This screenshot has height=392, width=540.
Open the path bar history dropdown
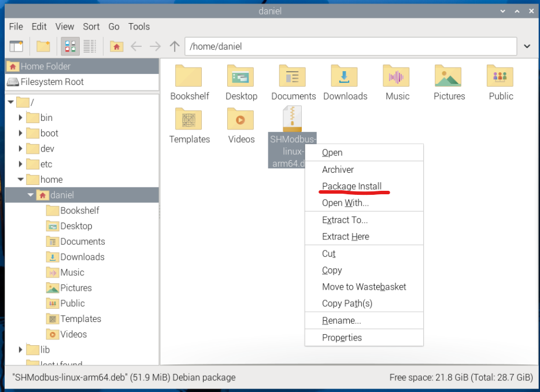point(527,46)
